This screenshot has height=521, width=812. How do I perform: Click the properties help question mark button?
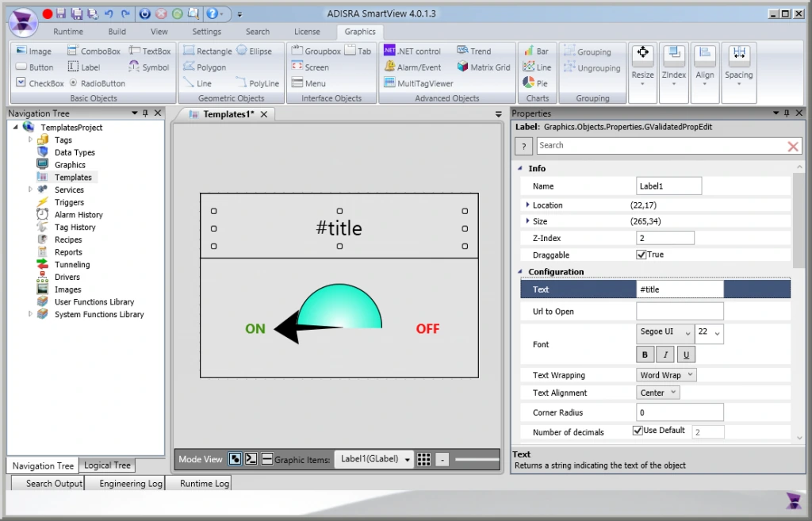click(523, 146)
